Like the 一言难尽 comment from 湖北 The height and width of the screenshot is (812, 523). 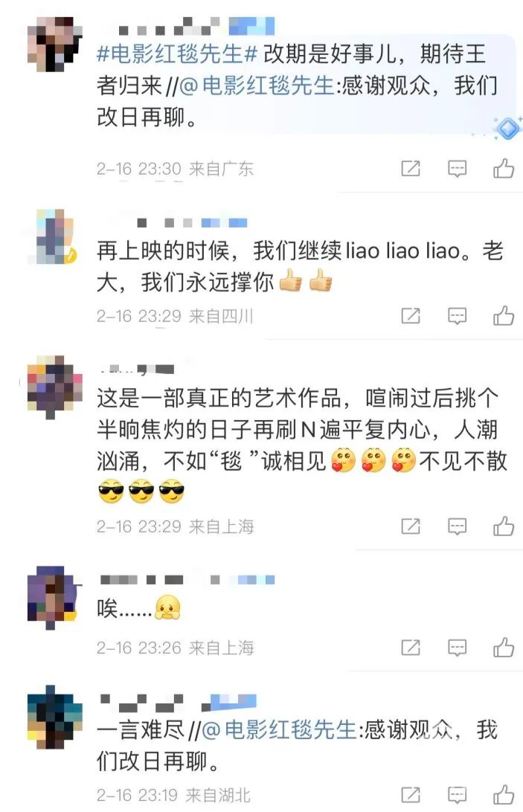point(504,794)
